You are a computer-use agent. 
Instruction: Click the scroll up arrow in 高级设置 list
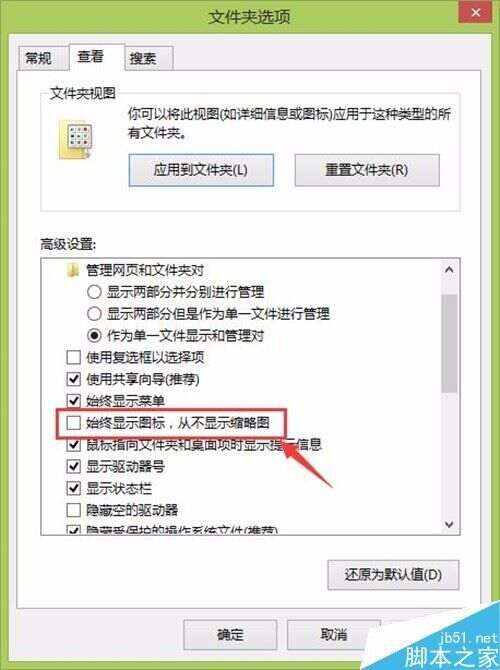[449, 270]
